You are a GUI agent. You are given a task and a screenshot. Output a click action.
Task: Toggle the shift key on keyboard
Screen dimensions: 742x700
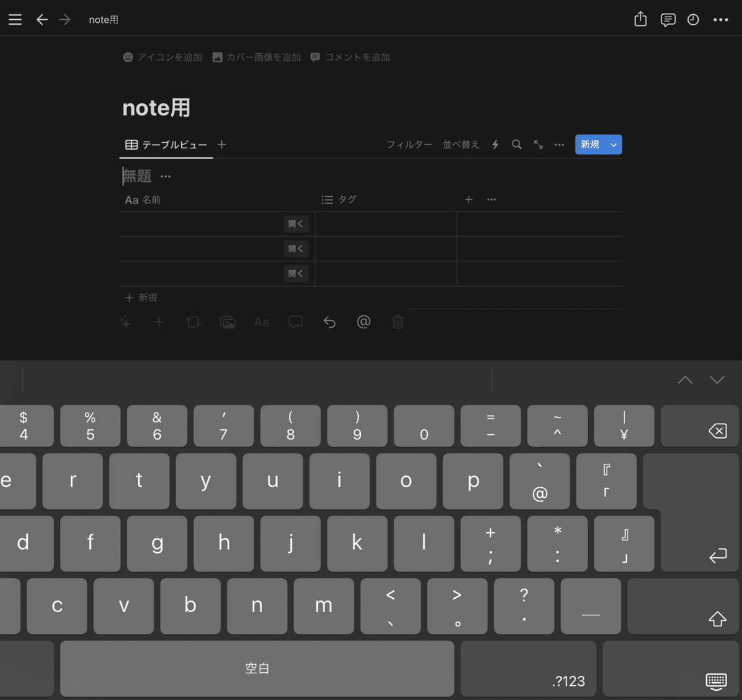coord(683,606)
